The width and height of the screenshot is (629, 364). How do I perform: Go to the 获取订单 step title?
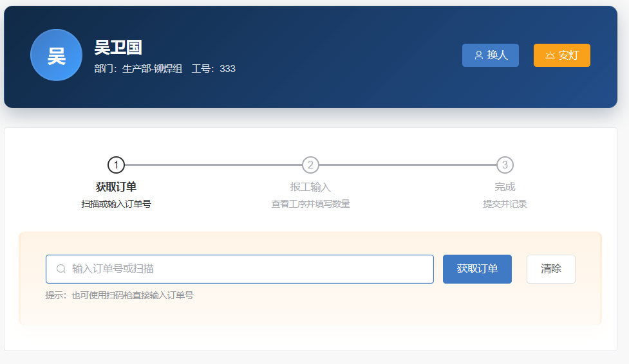coord(116,187)
